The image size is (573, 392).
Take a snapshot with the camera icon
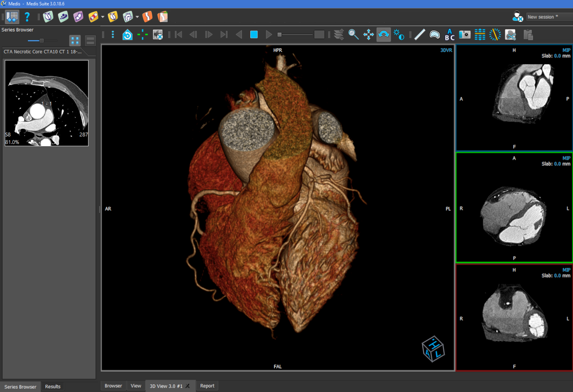tap(464, 35)
